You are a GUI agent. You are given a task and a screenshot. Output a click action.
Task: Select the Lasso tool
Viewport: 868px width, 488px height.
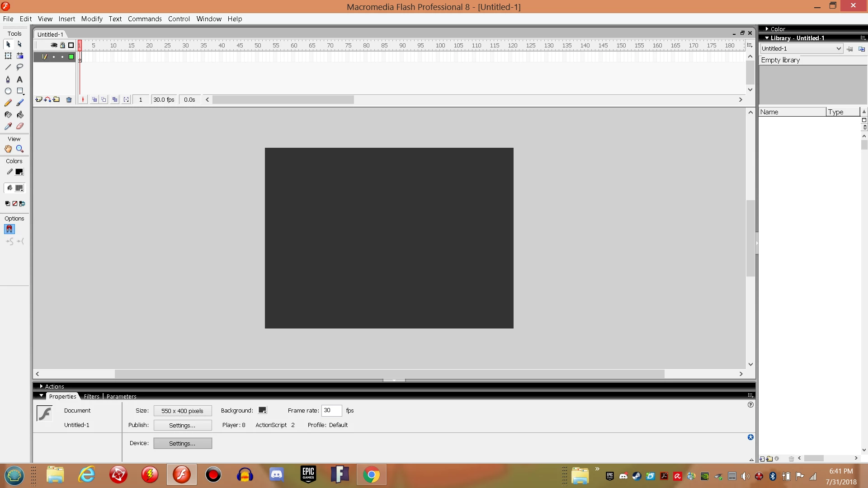(20, 67)
